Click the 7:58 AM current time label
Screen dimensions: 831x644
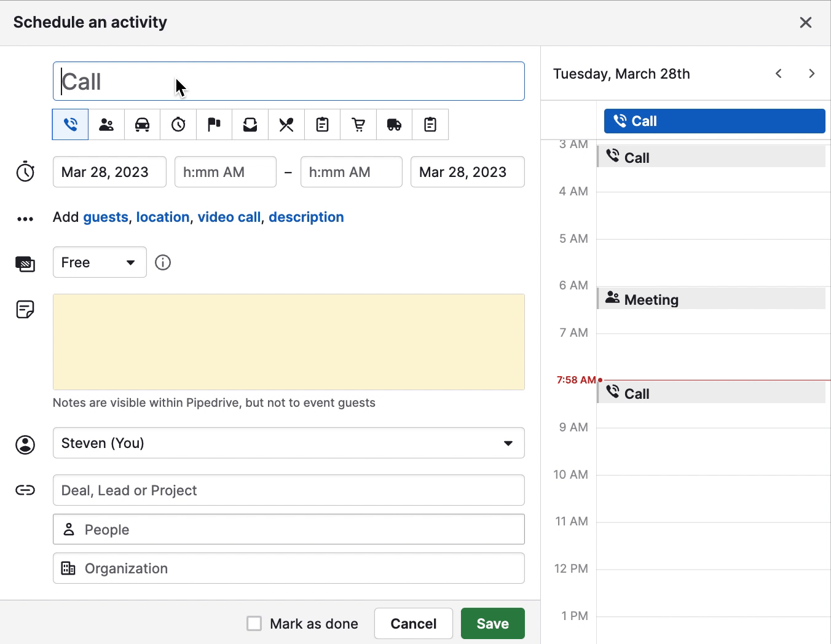(x=576, y=380)
